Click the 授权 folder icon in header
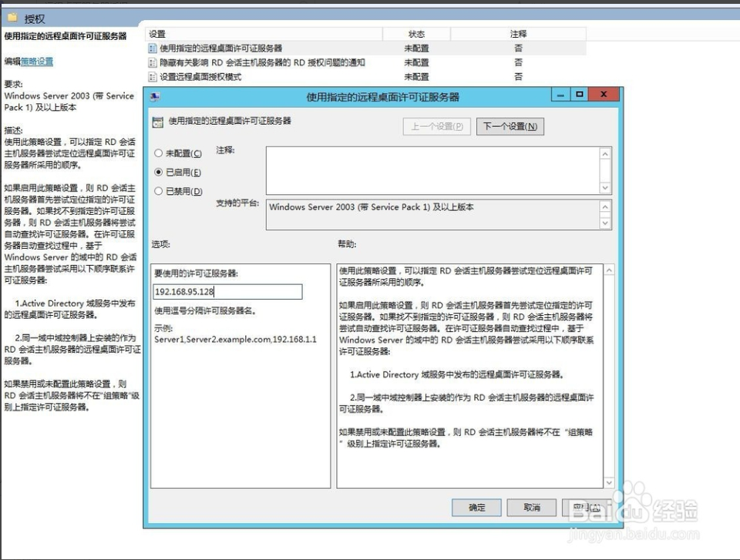740x560 pixels. [13, 18]
